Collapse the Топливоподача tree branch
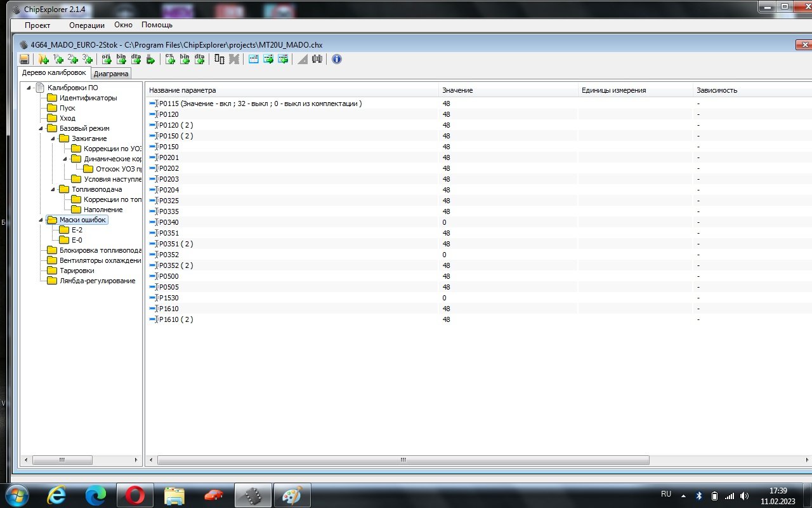The width and height of the screenshot is (812, 508). pyautogui.click(x=53, y=189)
